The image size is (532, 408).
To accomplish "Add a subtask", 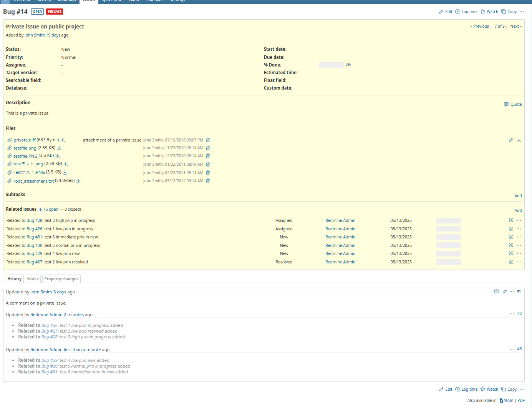I will 518,196.
